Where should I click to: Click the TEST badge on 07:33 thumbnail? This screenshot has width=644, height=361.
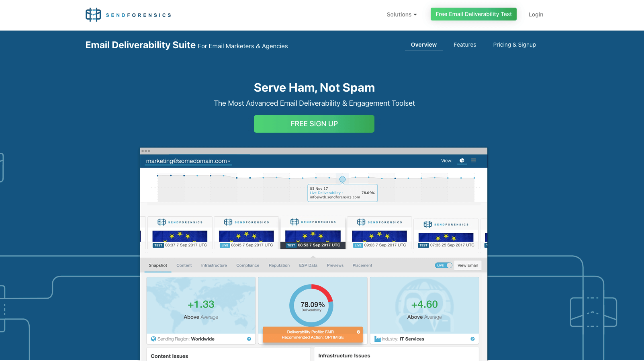tap(423, 245)
